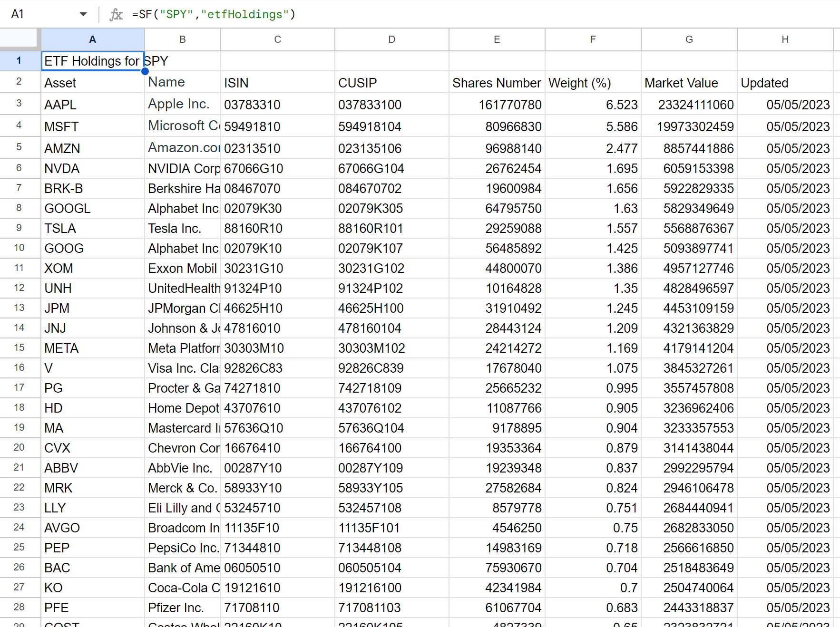The image size is (840, 627).
Task: Click the 'GOOGL' asset cell
Action: pyautogui.click(x=93, y=208)
